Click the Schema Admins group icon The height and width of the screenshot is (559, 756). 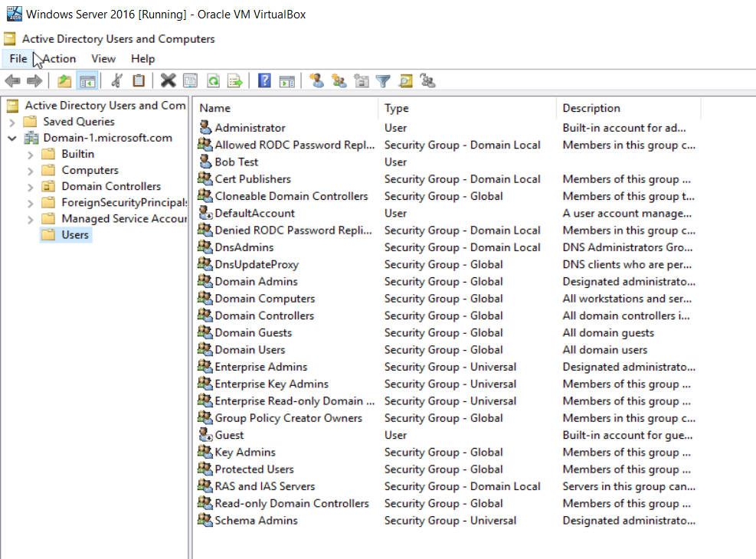click(x=205, y=520)
